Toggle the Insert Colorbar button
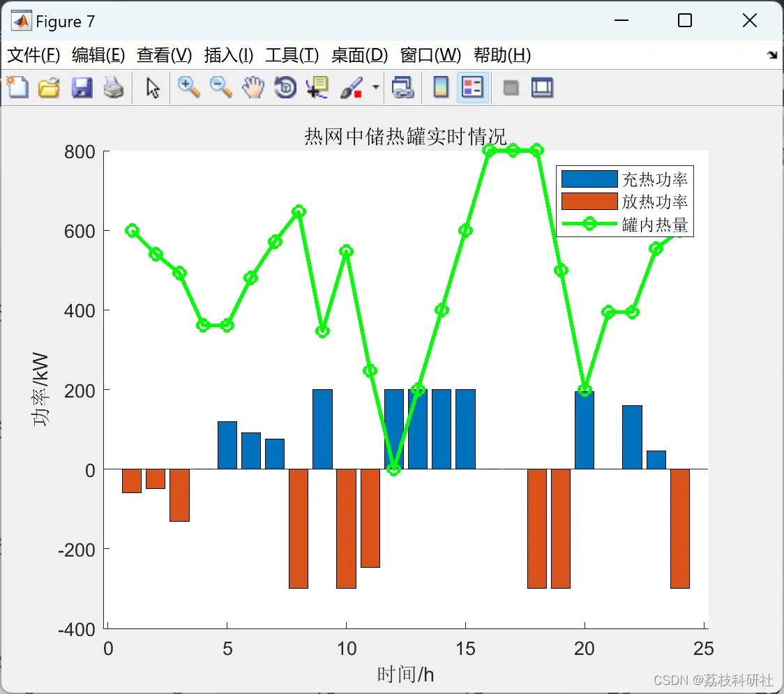This screenshot has height=694, width=784. tap(441, 87)
